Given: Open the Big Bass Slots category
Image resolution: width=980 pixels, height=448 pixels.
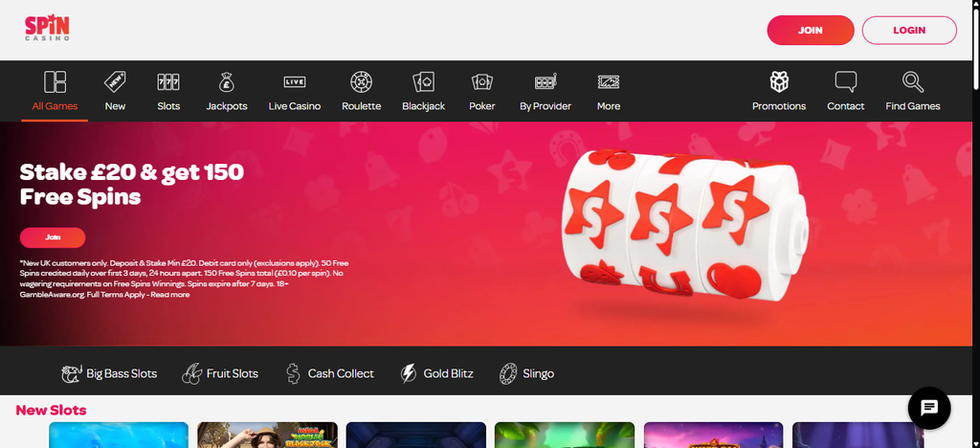Looking at the screenshot, I should (109, 373).
